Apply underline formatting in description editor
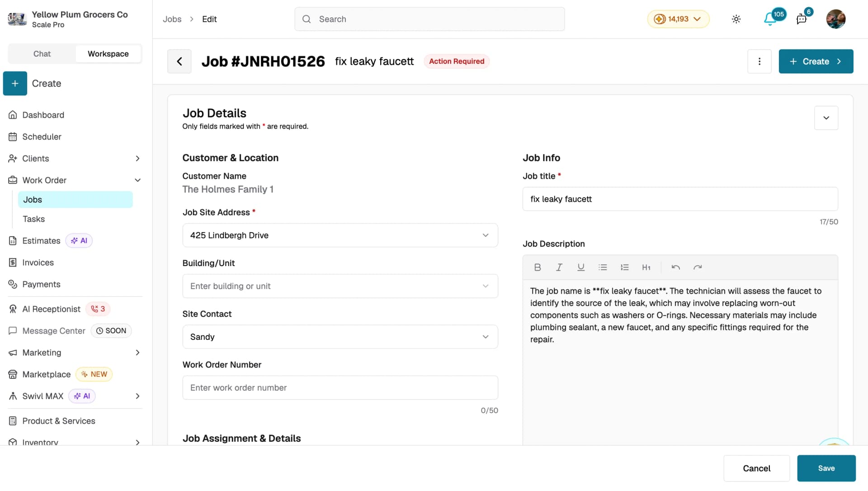 581,267
